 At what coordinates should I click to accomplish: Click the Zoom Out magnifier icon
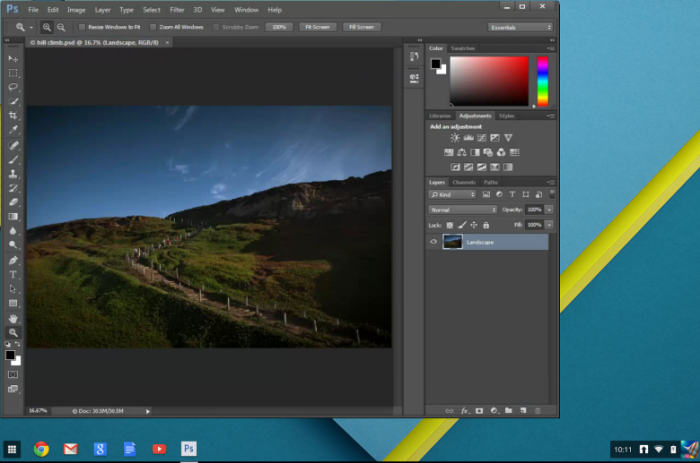61,27
